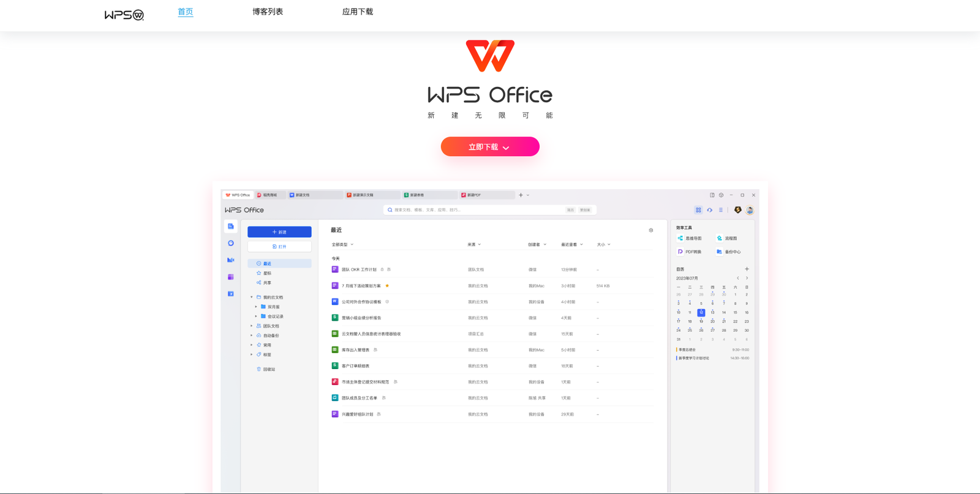Viewport: 980px width, 494px height.
Task: Open 回收站 recycle bin
Action: click(266, 369)
